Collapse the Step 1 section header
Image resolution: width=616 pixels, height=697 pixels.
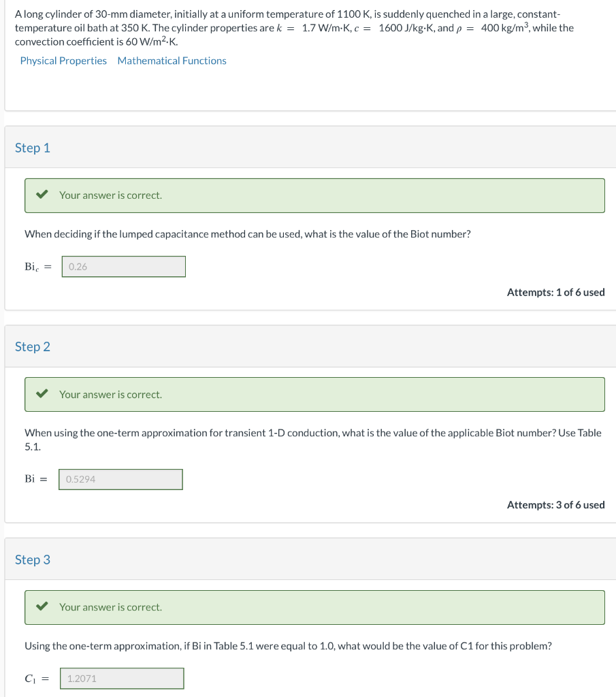pos(310,148)
